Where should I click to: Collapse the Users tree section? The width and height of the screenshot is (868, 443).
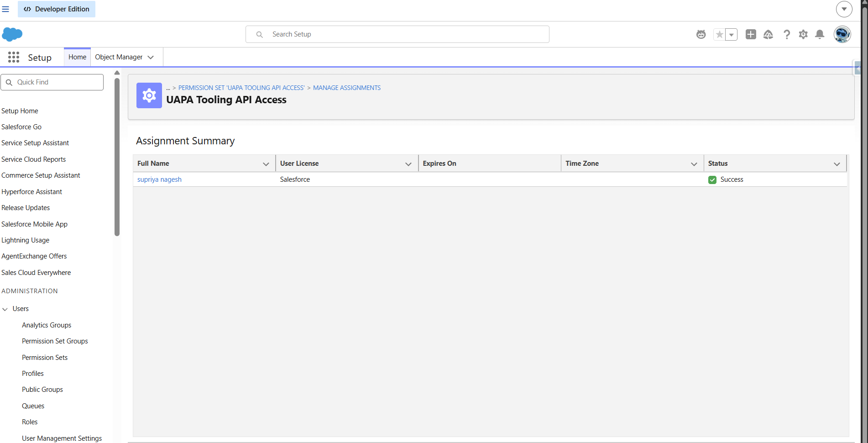tap(5, 309)
